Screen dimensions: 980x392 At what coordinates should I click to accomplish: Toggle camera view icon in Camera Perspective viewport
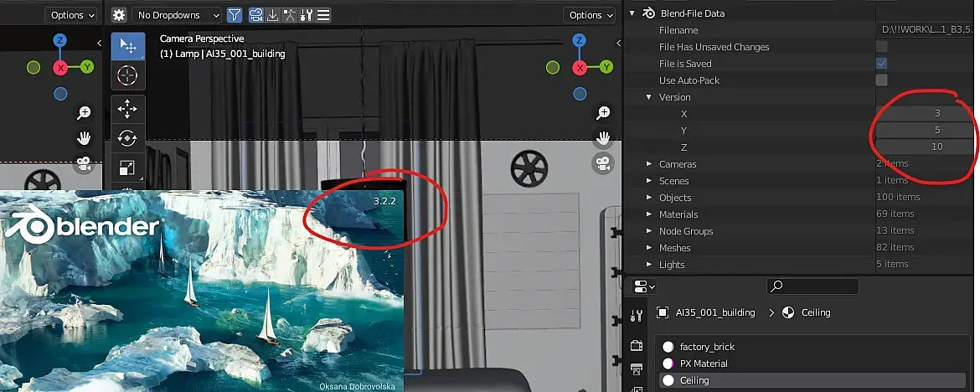602,163
